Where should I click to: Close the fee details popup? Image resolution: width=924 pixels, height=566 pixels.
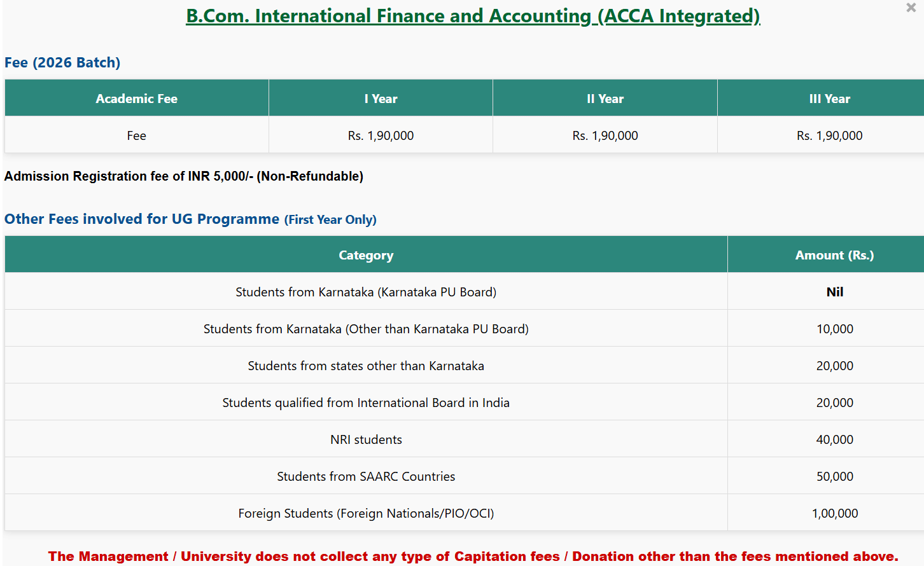click(911, 8)
